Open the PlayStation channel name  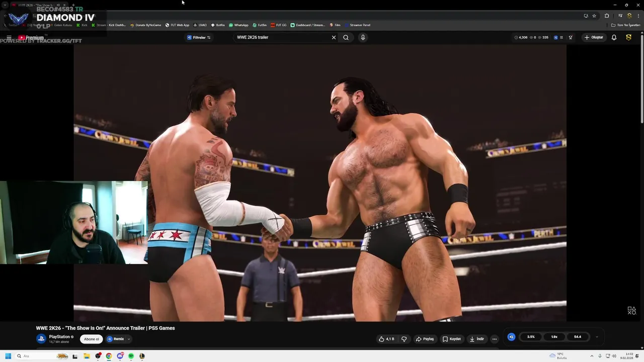tap(59, 337)
